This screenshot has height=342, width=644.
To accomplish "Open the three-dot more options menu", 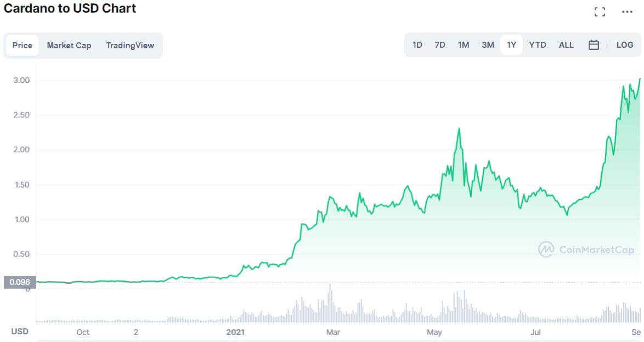I will click(x=627, y=12).
